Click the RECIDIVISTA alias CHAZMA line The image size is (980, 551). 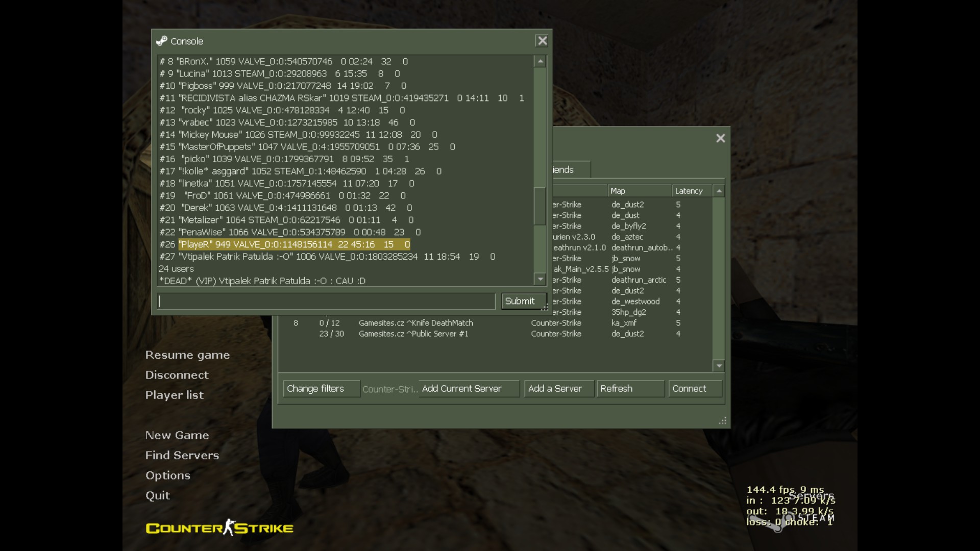(341, 98)
